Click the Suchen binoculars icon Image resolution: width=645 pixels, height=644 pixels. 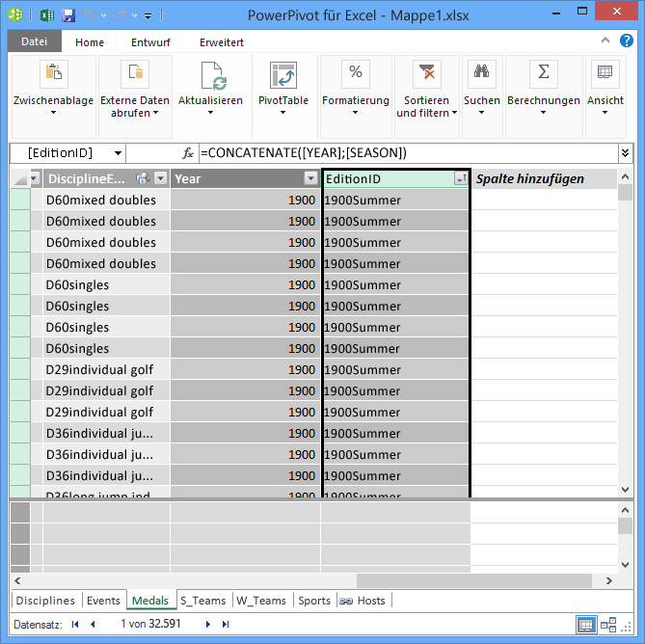pos(482,74)
